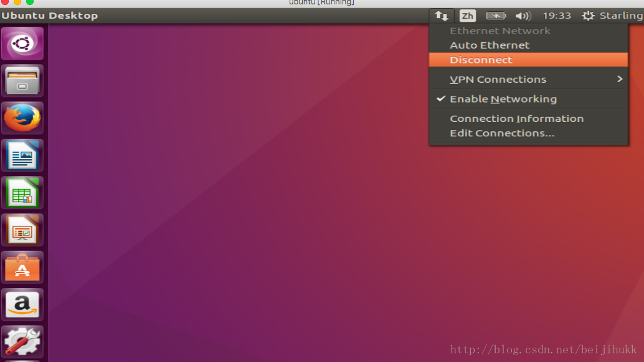Open the Files manager from the launcher

pyautogui.click(x=22, y=81)
